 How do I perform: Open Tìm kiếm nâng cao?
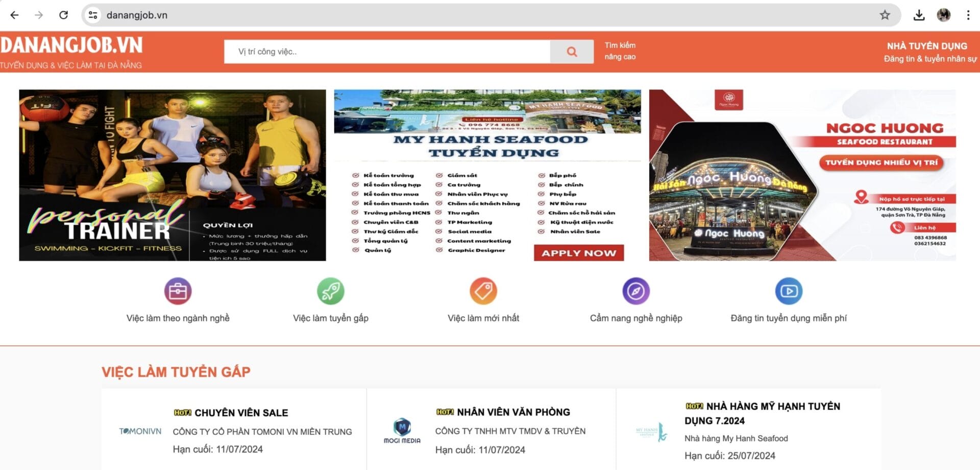click(x=619, y=51)
